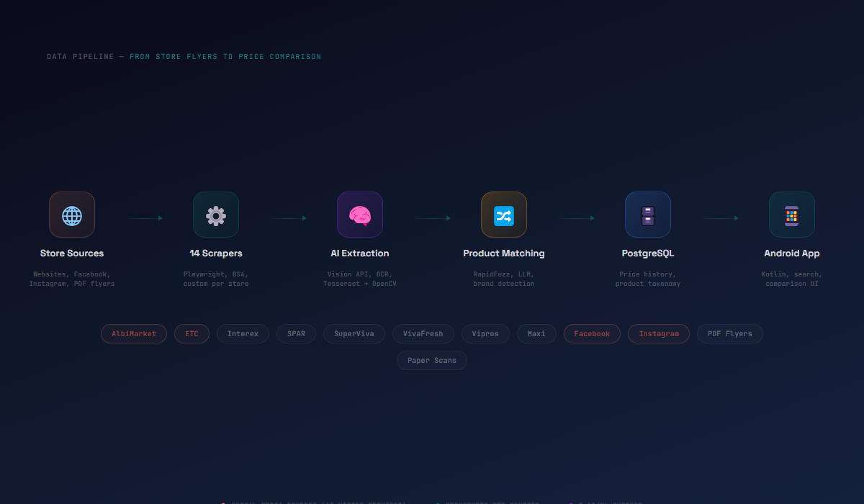Select the Store Sources globe icon
The height and width of the screenshot is (504, 864).
(x=72, y=215)
